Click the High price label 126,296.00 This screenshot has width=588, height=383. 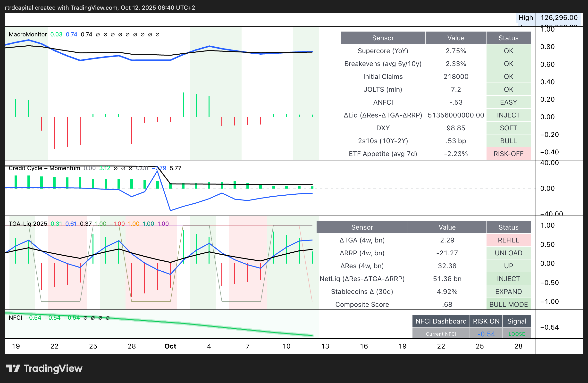(x=559, y=17)
